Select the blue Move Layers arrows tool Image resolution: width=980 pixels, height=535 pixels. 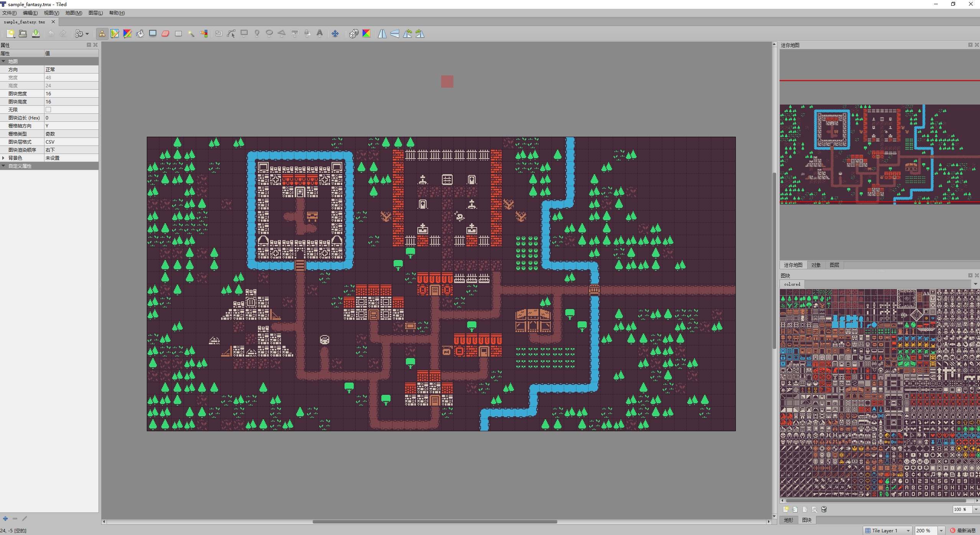(335, 34)
